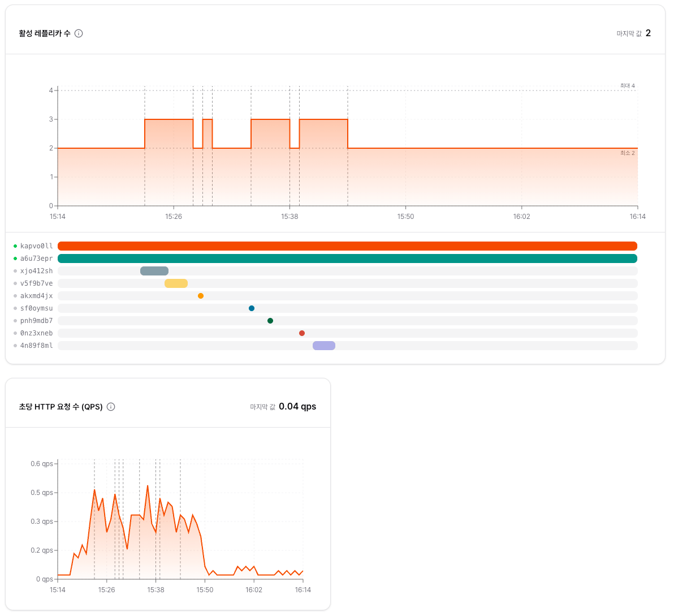
Task: Click the purple segment in the 4n89f8ml row
Action: (324, 346)
